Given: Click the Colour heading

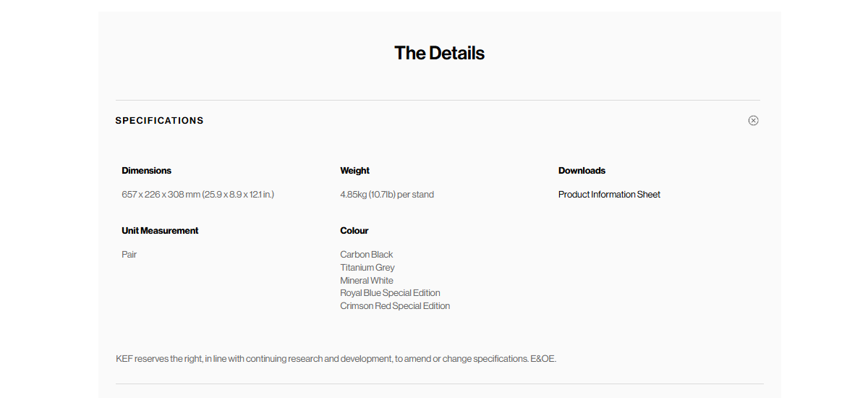Looking at the screenshot, I should tap(354, 231).
